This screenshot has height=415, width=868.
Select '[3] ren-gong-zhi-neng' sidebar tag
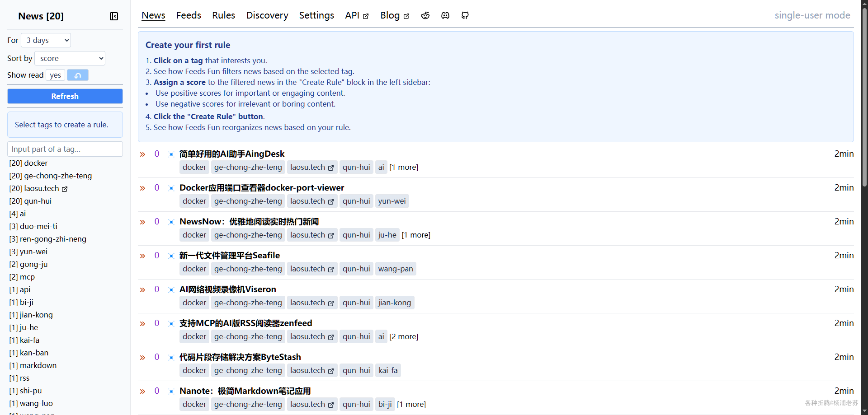click(x=48, y=239)
